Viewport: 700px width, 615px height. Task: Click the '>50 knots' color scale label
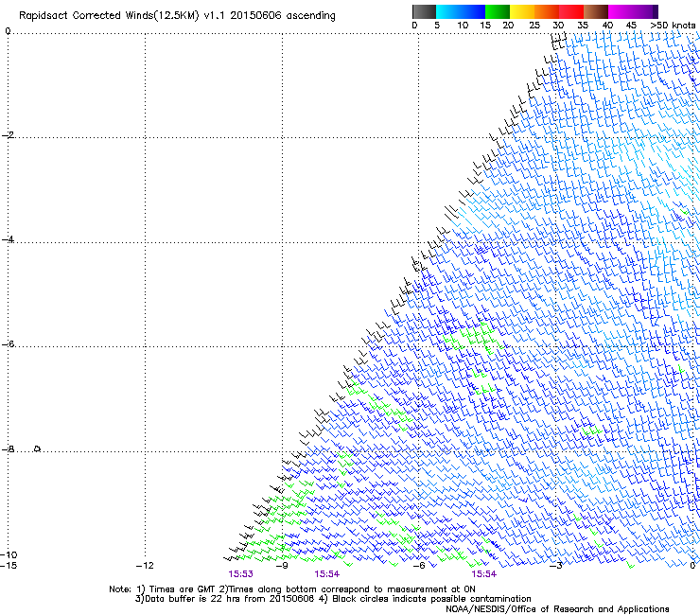[x=673, y=26]
